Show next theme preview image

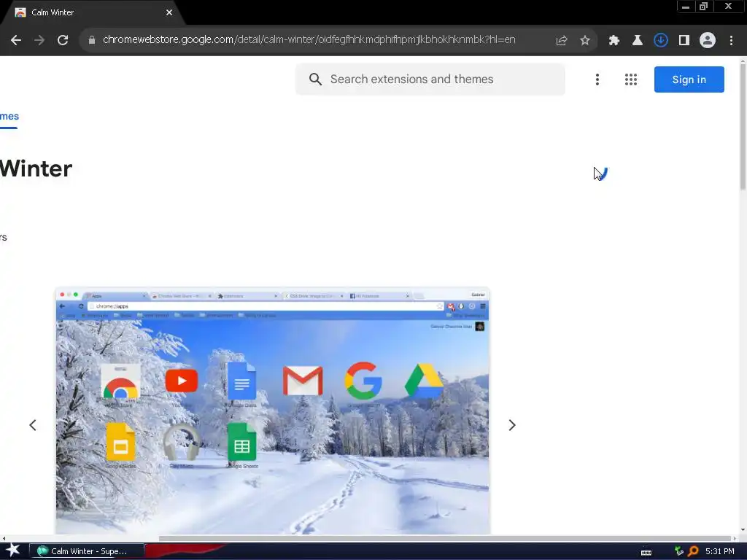[x=511, y=425]
